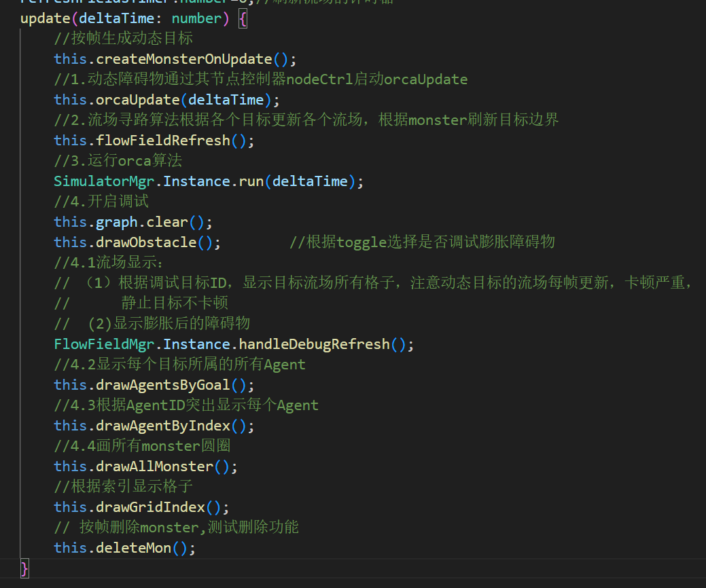Click the closing brace of update method
The image size is (706, 588).
pos(24,568)
